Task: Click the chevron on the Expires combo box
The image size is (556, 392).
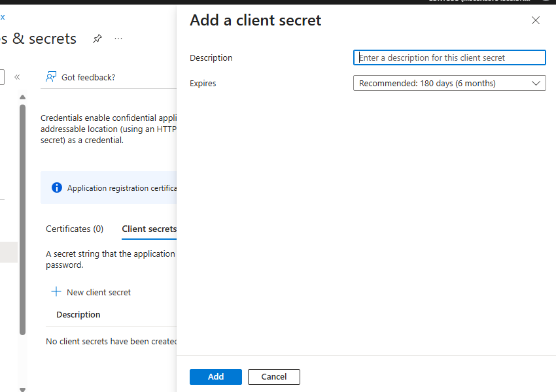Action: point(537,83)
